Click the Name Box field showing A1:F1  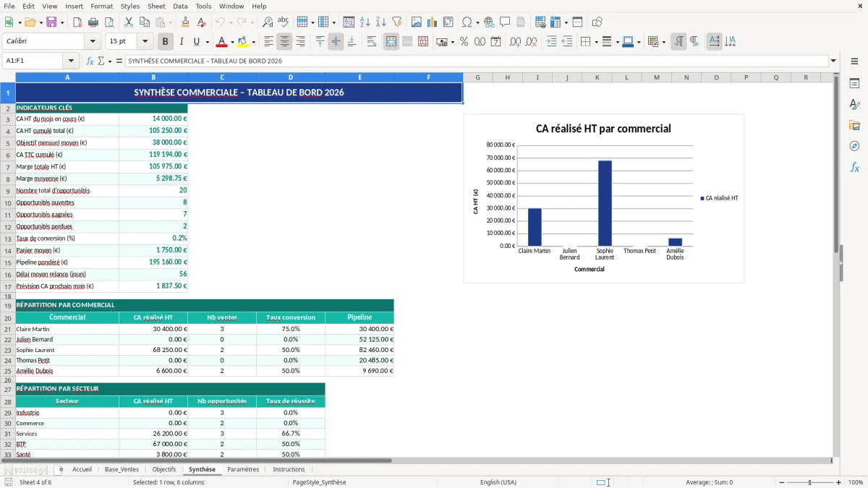tap(33, 61)
